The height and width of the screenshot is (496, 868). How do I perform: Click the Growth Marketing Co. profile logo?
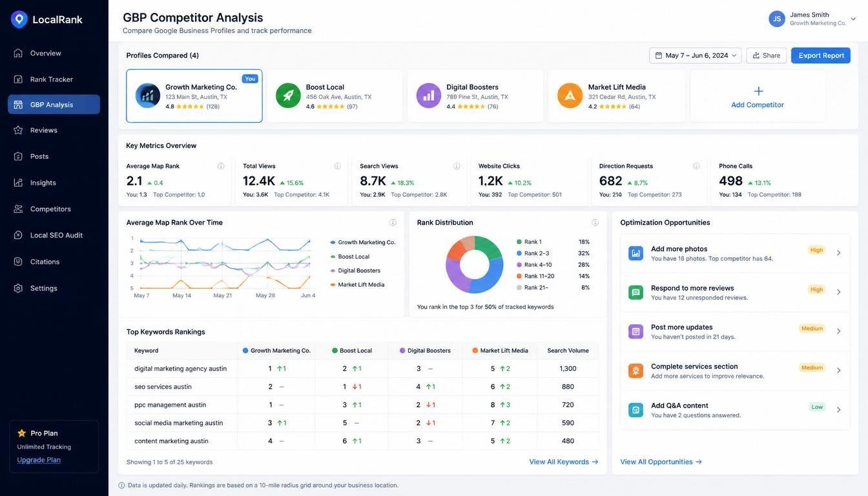click(148, 96)
